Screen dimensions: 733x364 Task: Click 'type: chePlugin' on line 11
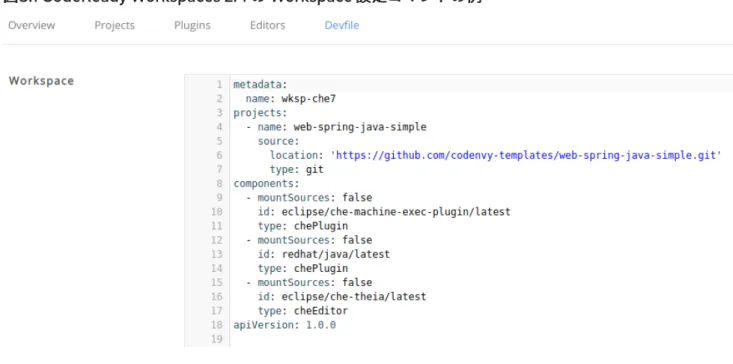[302, 226]
